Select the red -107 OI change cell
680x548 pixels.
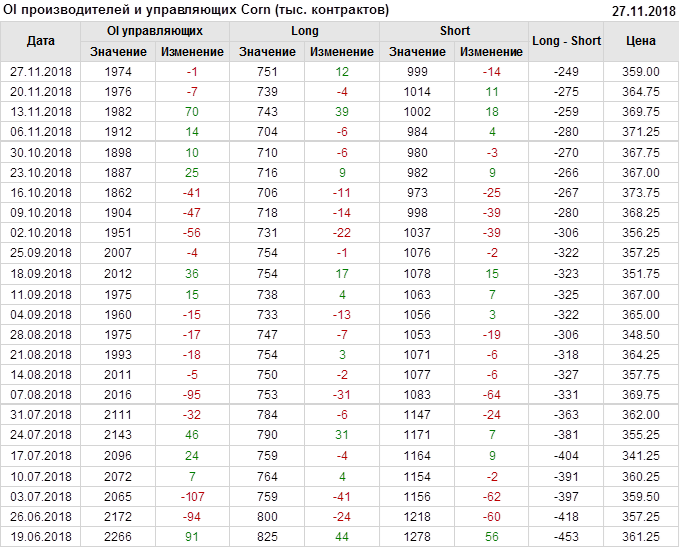(192, 496)
